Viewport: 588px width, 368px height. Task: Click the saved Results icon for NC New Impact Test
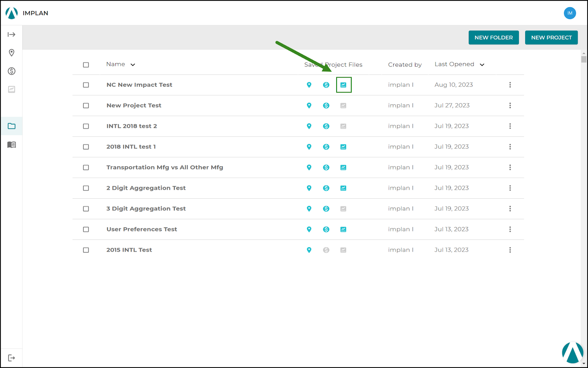[343, 84]
